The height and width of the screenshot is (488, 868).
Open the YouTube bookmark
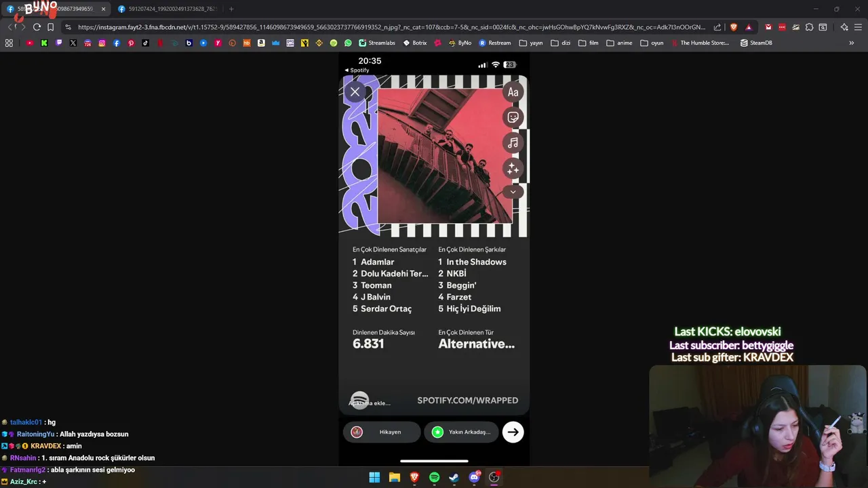click(x=30, y=43)
